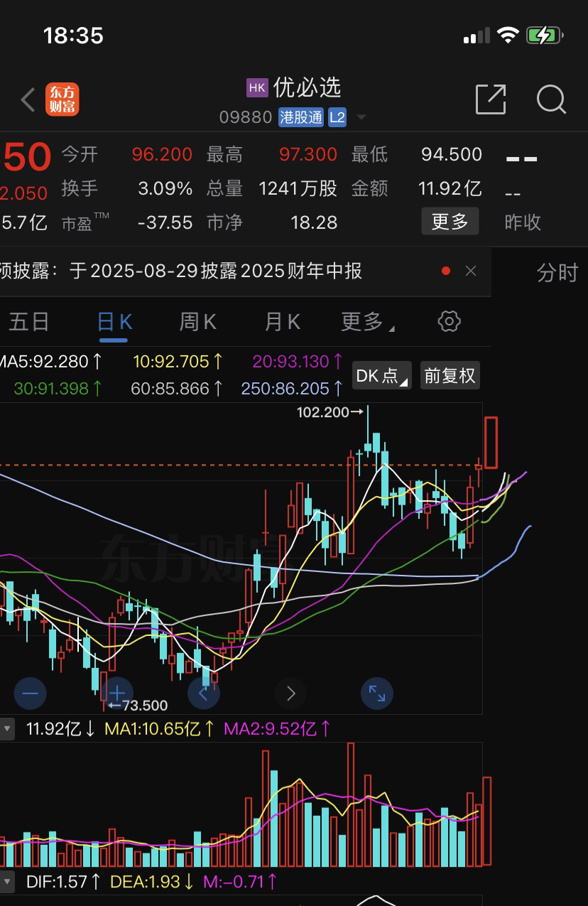
Task: Tap the 最高 97.300 value
Action: tap(307, 154)
